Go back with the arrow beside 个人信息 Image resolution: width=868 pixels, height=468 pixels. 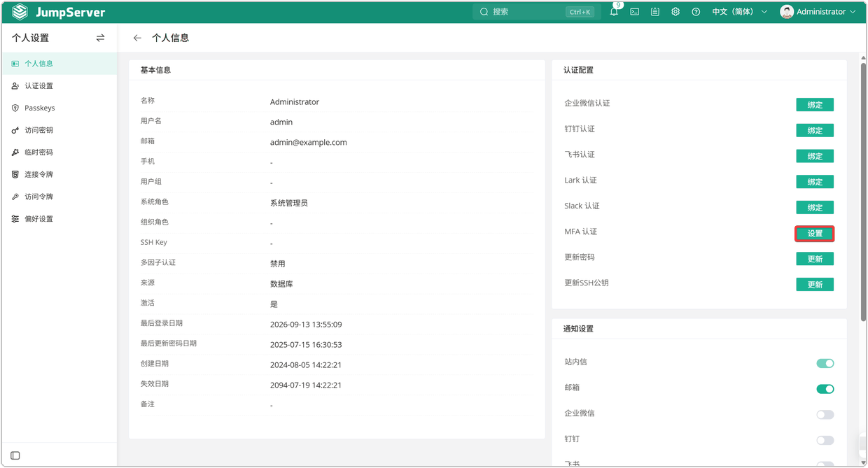(137, 38)
